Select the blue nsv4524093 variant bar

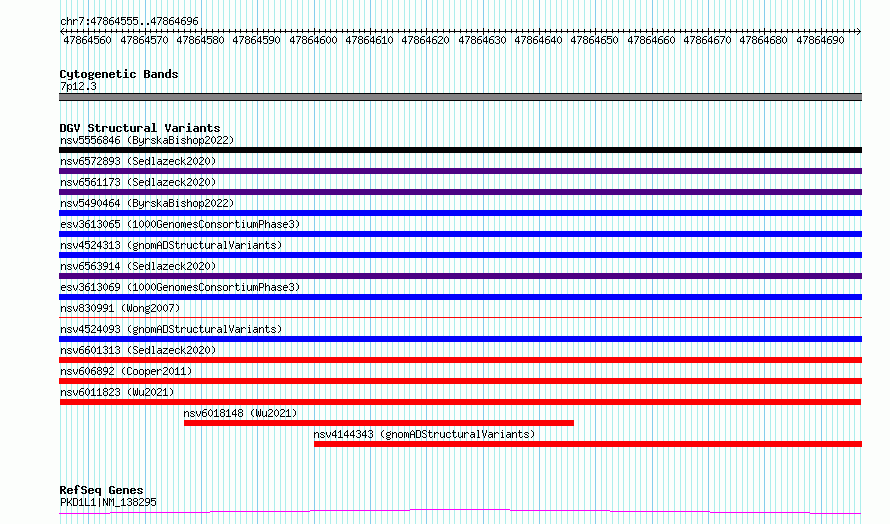tap(460, 339)
